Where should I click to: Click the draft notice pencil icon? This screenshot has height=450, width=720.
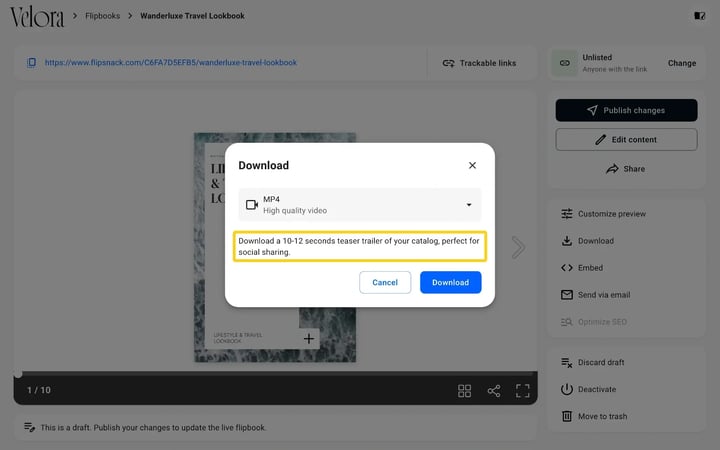click(29, 428)
